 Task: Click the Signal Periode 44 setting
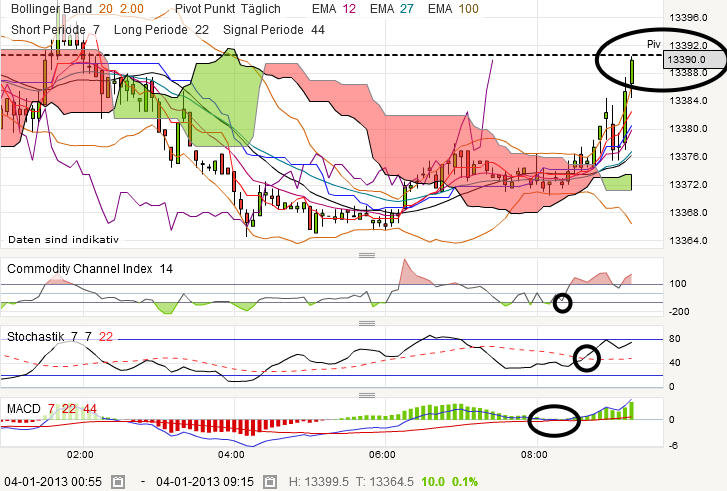(274, 30)
